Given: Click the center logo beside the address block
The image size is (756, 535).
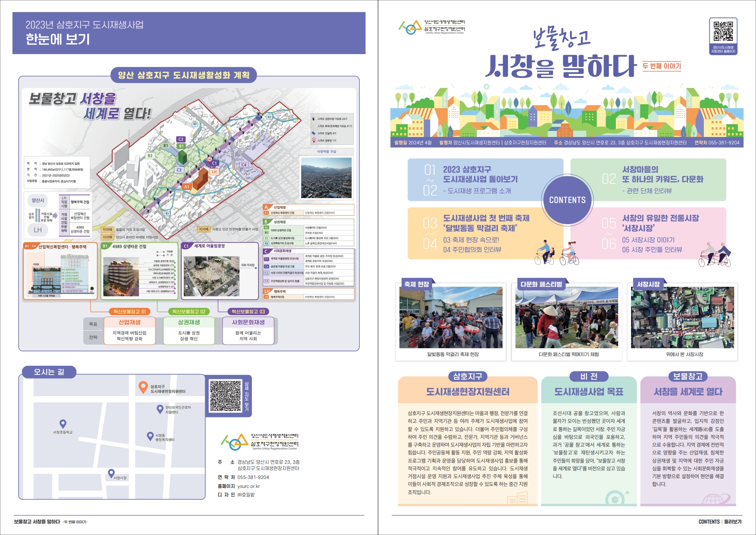Looking at the screenshot, I should coord(260,442).
